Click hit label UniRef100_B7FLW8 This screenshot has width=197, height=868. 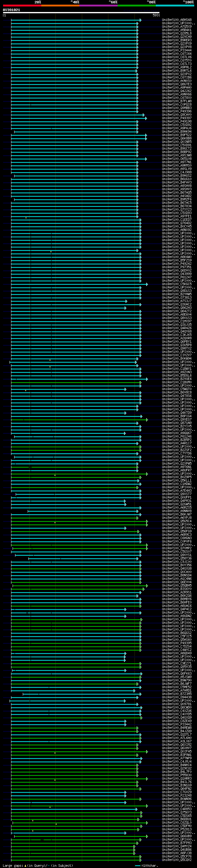(177, 101)
